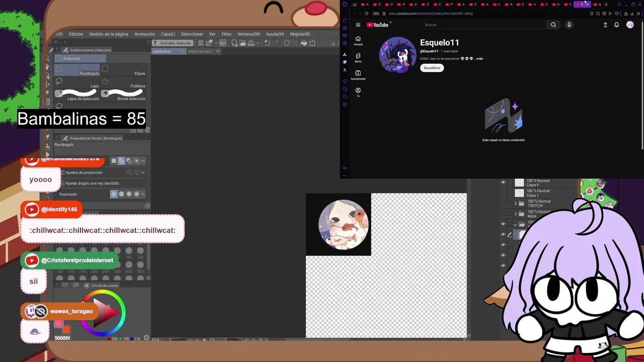Viewport: 644px width, 362px height.
Task: Click the Undo arrow in Clip Studio toolbar
Action: coord(267,43)
